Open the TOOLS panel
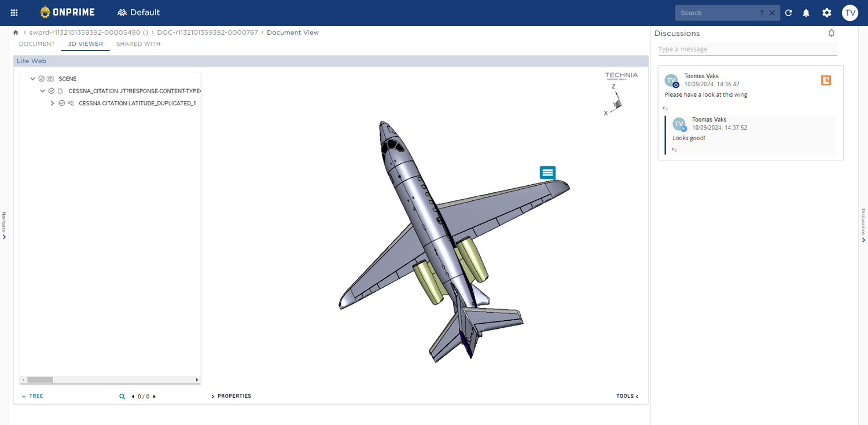 [627, 396]
